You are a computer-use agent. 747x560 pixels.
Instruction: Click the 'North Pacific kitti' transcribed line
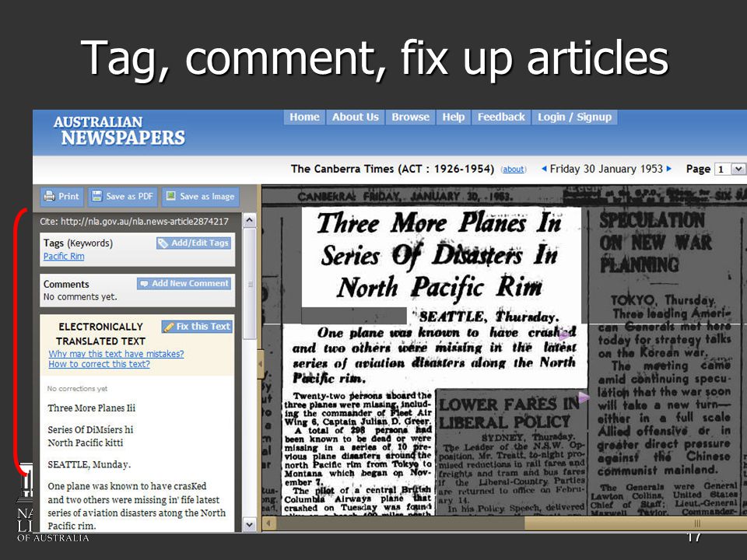[x=86, y=443]
